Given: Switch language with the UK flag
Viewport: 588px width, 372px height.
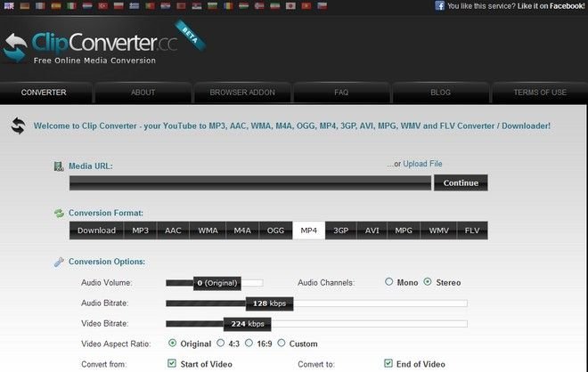Looking at the screenshot, I should pos(9,5).
